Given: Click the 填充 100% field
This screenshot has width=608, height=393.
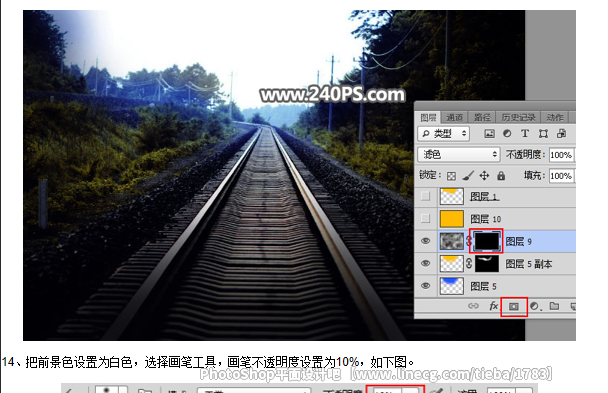Looking at the screenshot, I should (x=561, y=176).
